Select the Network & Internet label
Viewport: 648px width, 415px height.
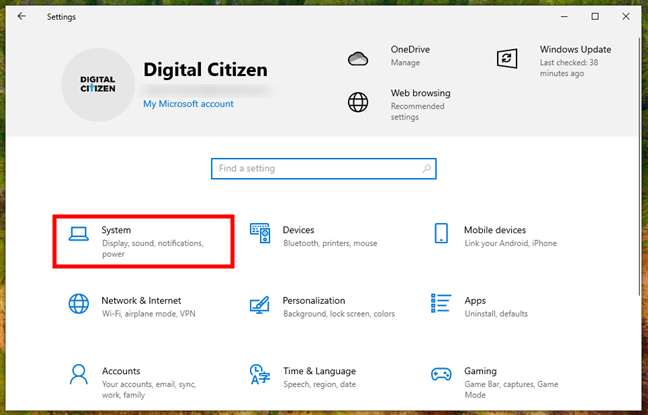pos(141,301)
